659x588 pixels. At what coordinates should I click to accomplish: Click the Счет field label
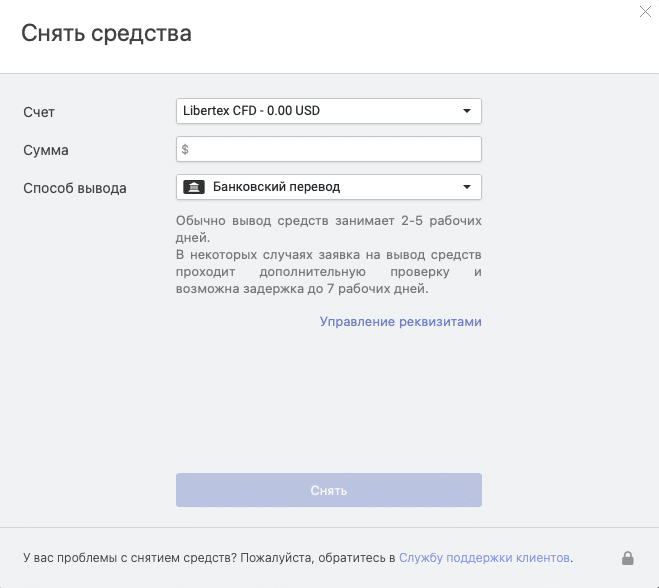click(39, 112)
